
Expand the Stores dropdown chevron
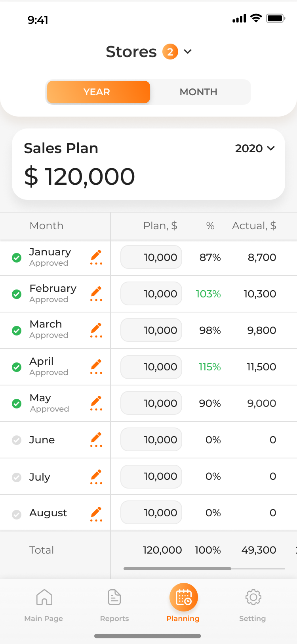point(188,52)
